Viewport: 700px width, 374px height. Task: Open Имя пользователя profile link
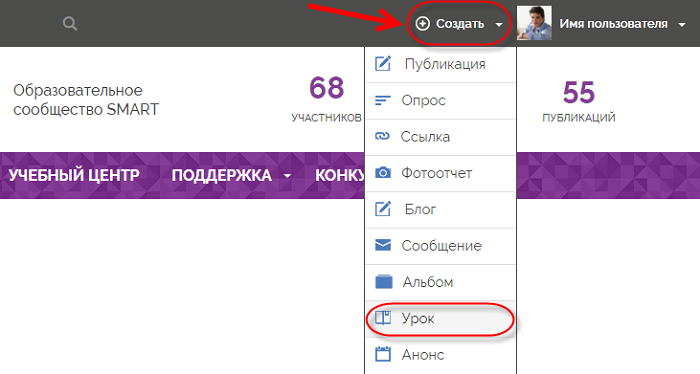(613, 24)
